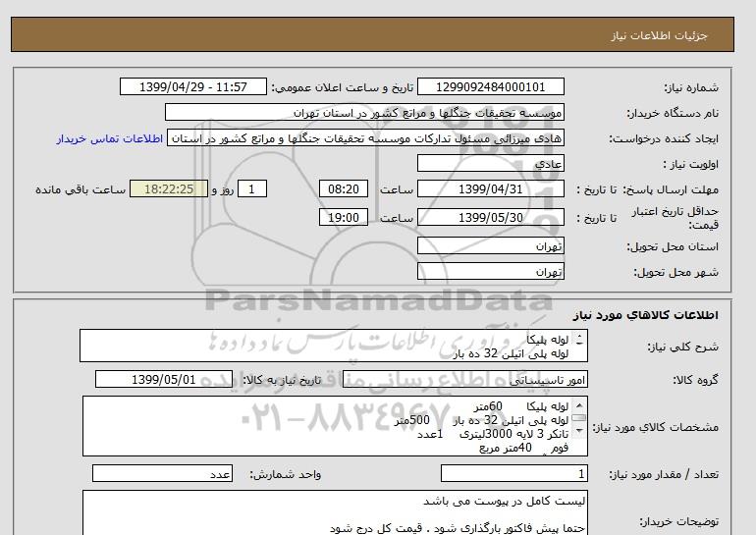Click the text لیست کامل در پیوست می باشد
Image resolution: width=756 pixels, height=535 pixels.
(505, 502)
